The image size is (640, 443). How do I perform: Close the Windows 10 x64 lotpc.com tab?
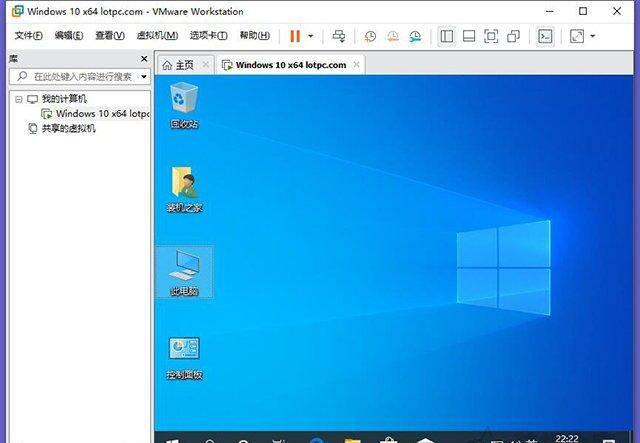356,65
